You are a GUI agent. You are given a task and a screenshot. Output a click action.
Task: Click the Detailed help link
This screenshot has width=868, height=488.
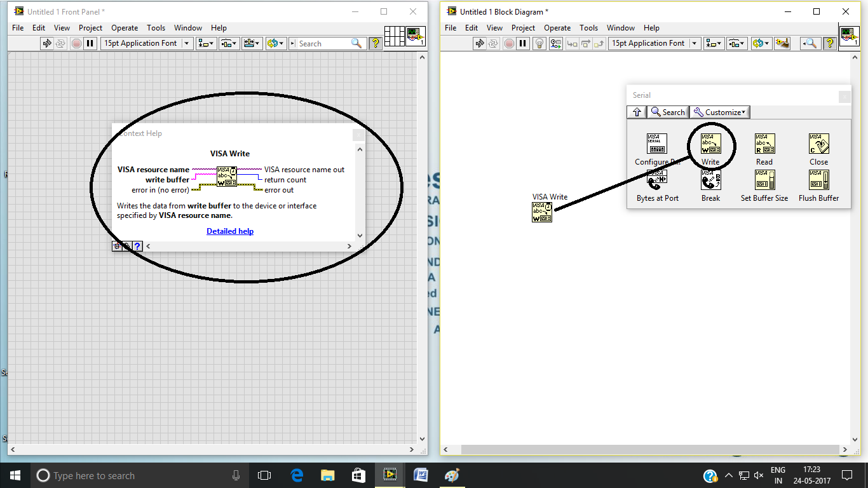click(x=230, y=231)
